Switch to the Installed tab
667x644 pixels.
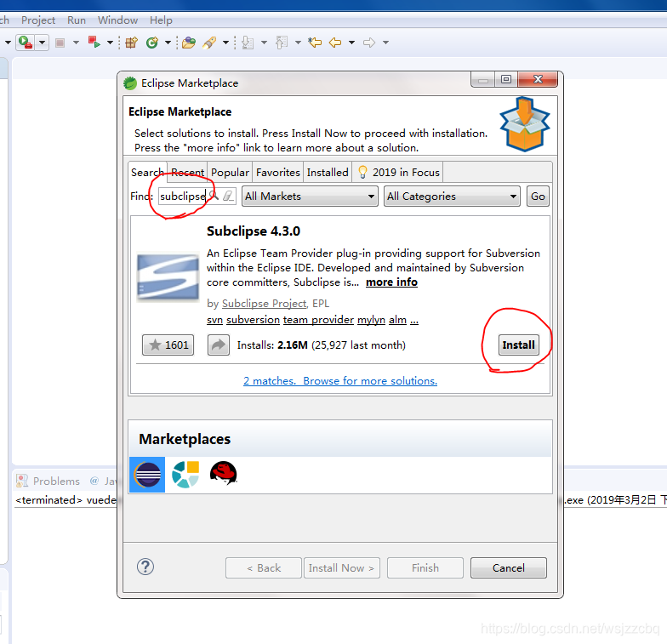pyautogui.click(x=328, y=172)
